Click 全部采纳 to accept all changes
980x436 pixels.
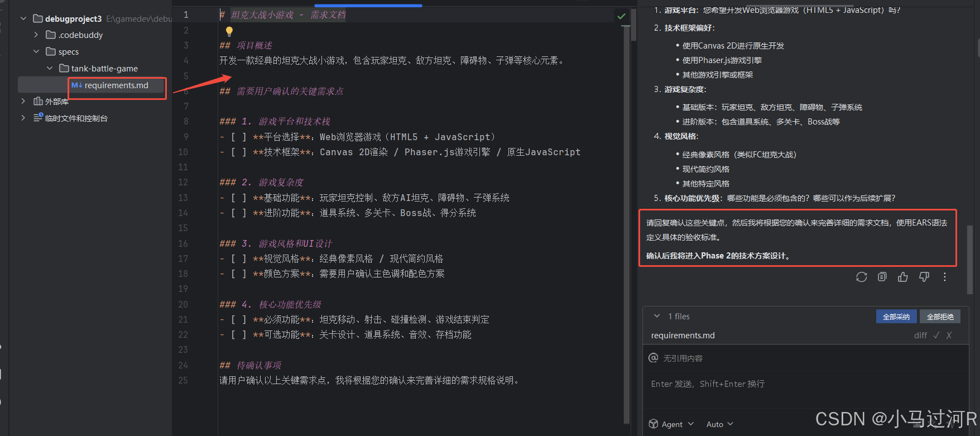click(896, 317)
